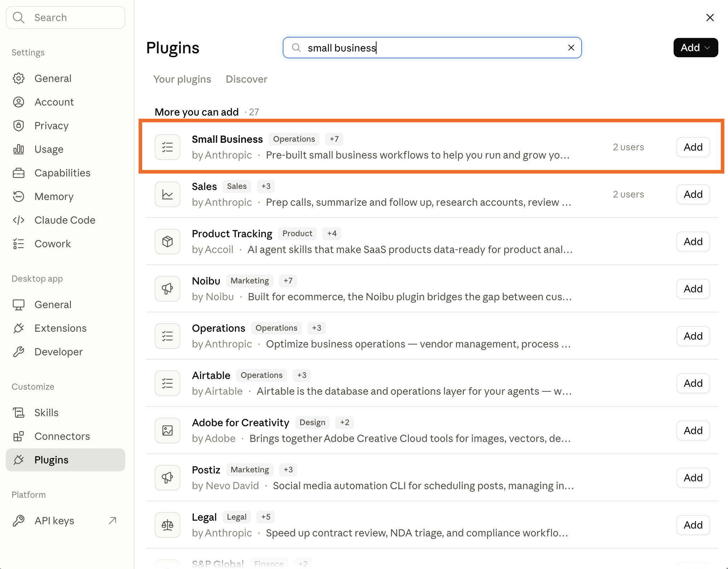Expand the +3 tags on Sales
The width and height of the screenshot is (728, 569).
point(266,186)
